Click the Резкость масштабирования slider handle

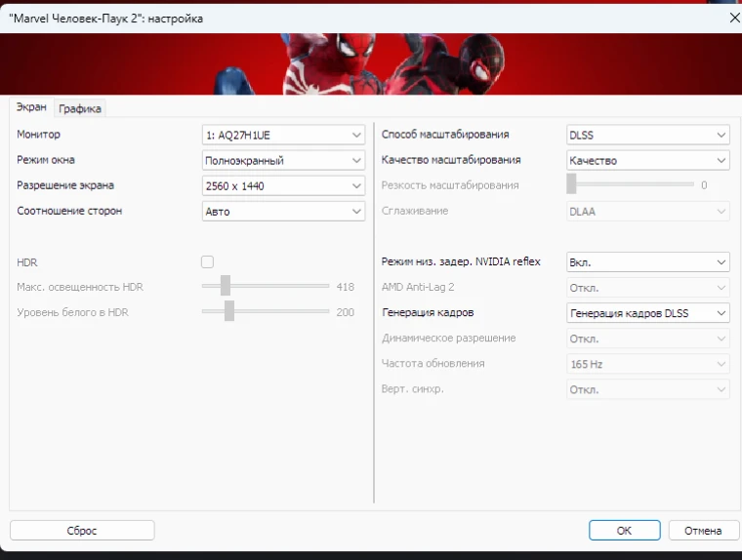point(572,184)
